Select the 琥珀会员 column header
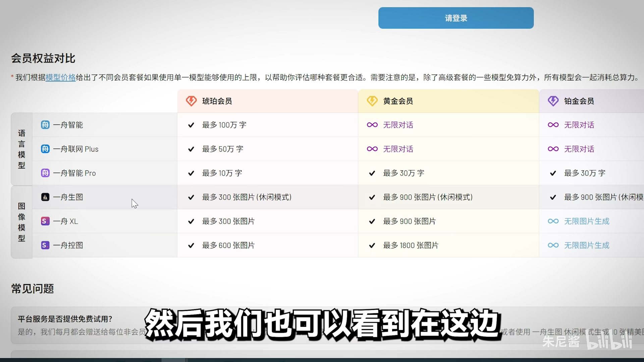644x362 pixels. tap(268, 101)
